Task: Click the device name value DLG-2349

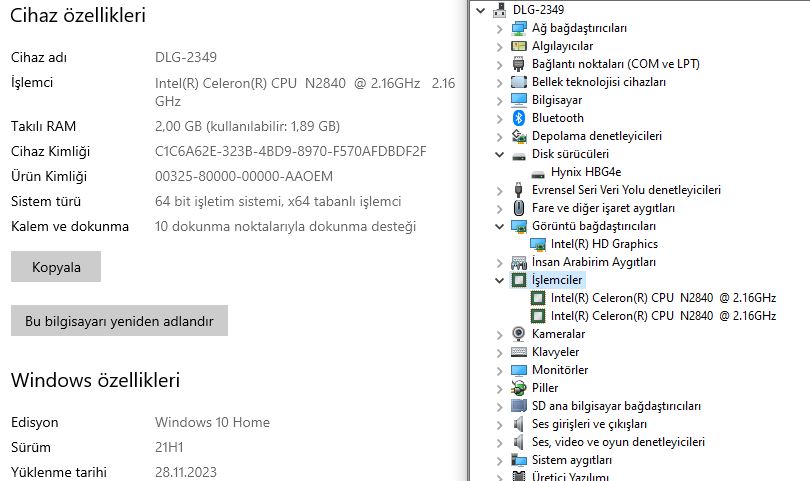Action: tap(186, 57)
